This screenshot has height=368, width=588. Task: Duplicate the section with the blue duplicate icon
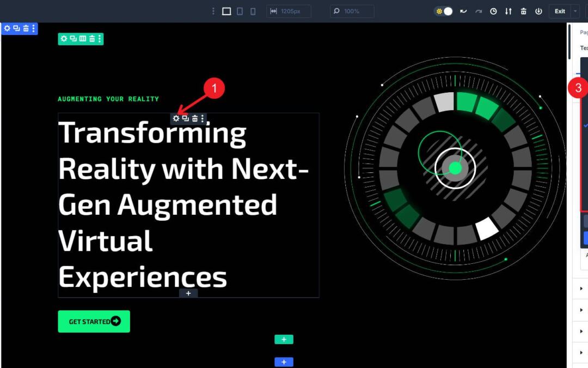[x=16, y=28]
